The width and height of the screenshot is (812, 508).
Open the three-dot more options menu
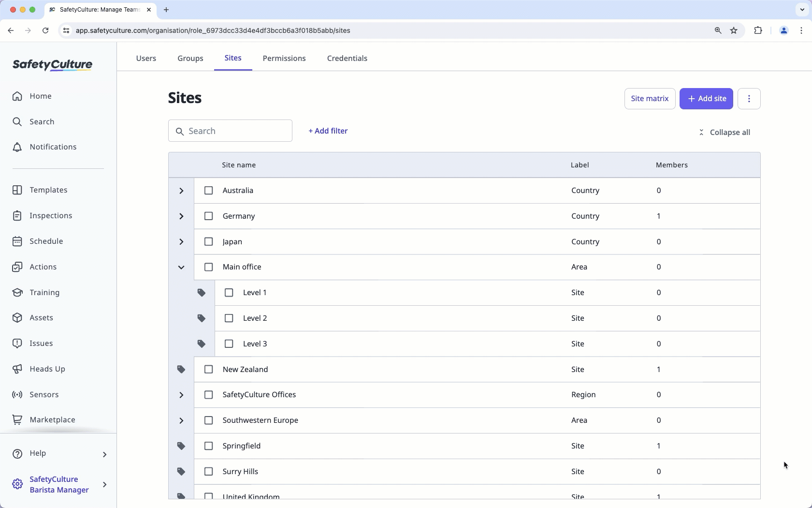click(x=749, y=99)
